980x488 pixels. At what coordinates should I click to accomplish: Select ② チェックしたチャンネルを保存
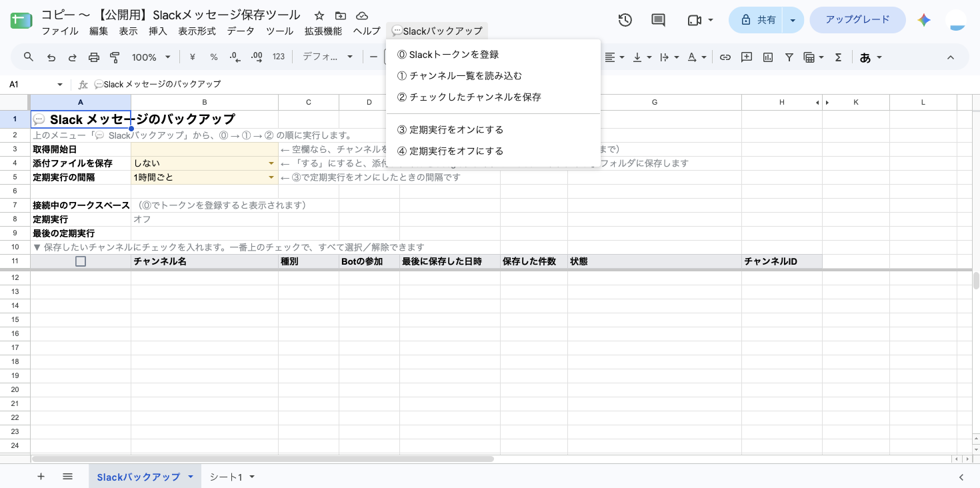coord(493,97)
